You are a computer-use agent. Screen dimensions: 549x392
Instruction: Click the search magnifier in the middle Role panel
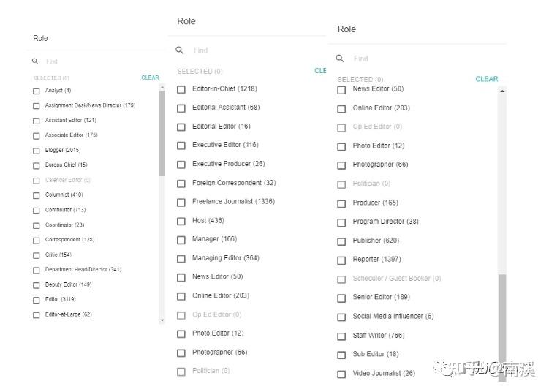click(180, 50)
